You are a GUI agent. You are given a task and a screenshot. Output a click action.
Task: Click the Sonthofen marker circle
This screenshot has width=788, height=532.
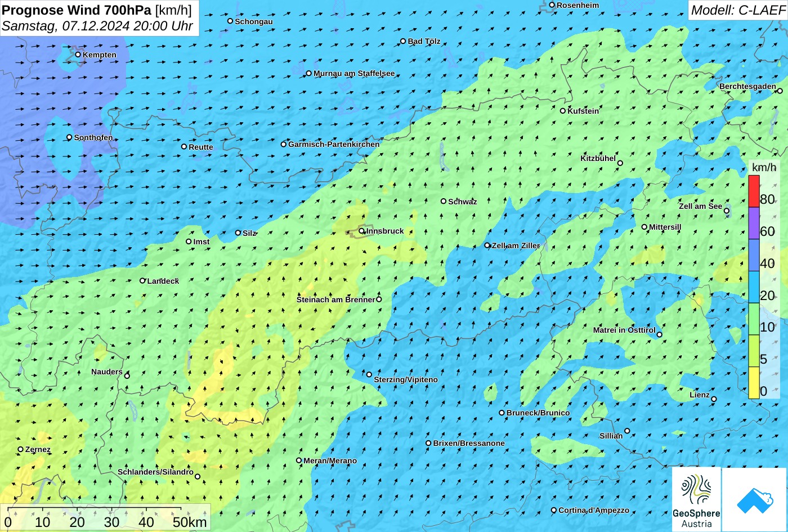pos(70,137)
